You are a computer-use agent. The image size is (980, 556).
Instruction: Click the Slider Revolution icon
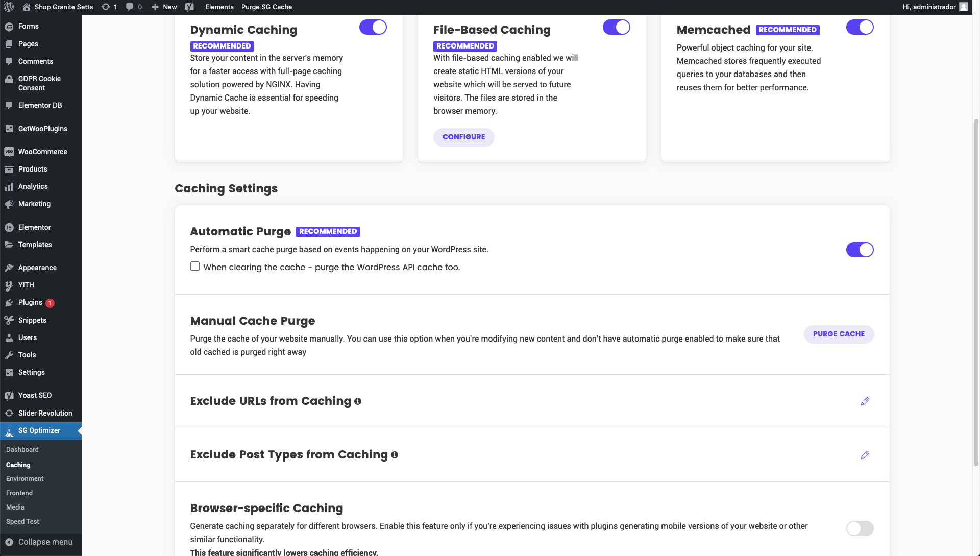(9, 413)
